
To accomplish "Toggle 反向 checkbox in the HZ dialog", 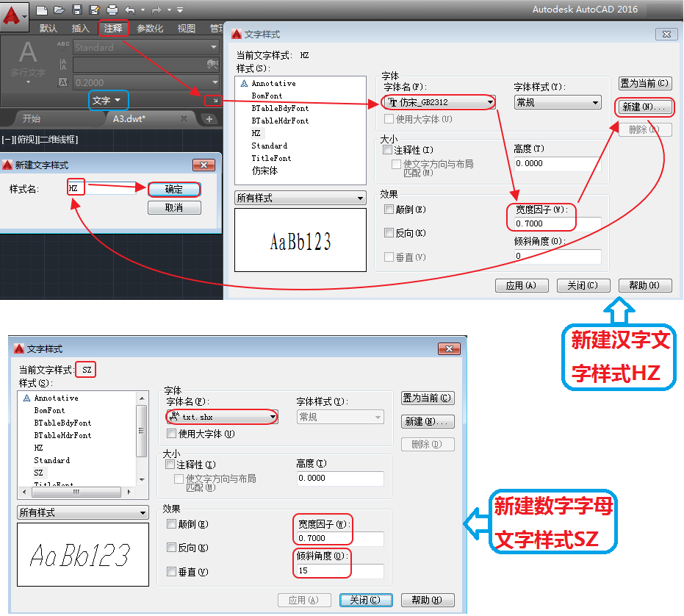I will coord(389,233).
